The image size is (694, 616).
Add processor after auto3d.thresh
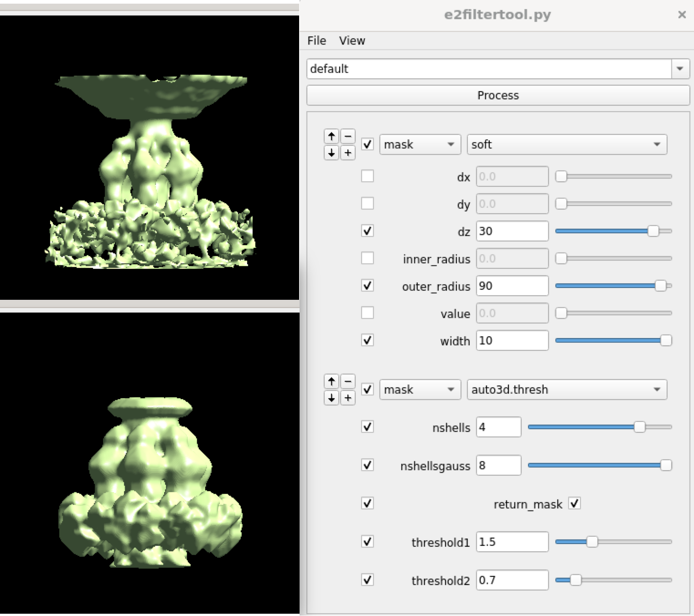click(x=348, y=398)
